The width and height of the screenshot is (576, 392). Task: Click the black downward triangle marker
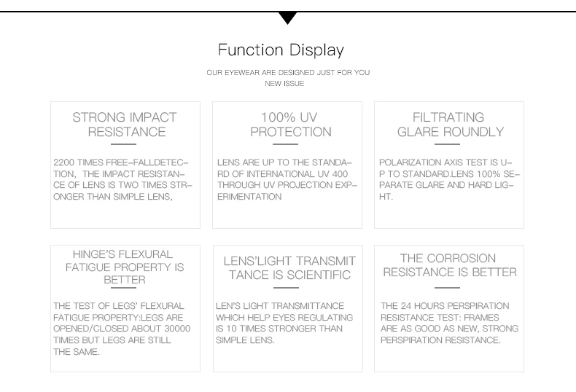pyautogui.click(x=287, y=18)
